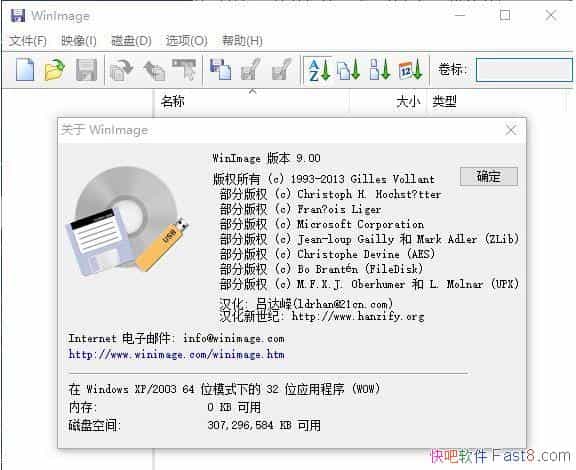The image size is (576, 470).
Task: Maximize the WinImage main window
Action: pos(505,15)
